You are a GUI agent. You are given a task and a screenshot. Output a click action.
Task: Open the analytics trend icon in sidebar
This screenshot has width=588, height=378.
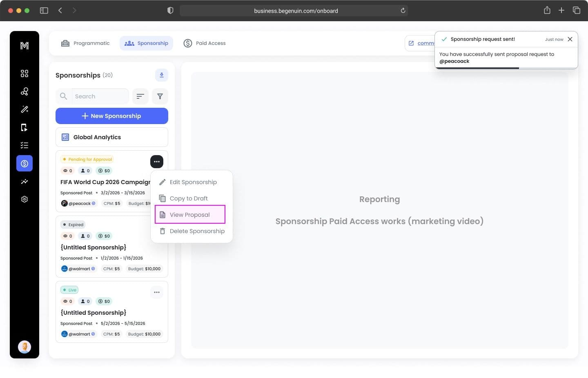(x=24, y=181)
